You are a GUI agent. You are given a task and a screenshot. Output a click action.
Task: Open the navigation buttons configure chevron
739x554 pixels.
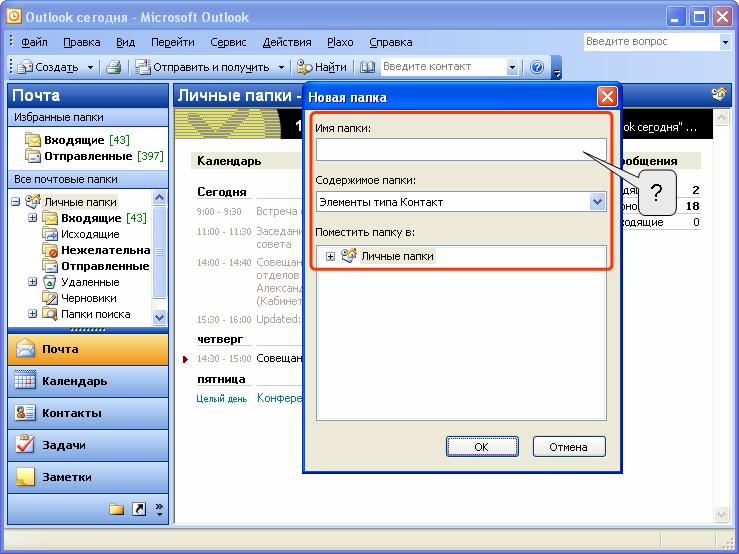(159, 509)
